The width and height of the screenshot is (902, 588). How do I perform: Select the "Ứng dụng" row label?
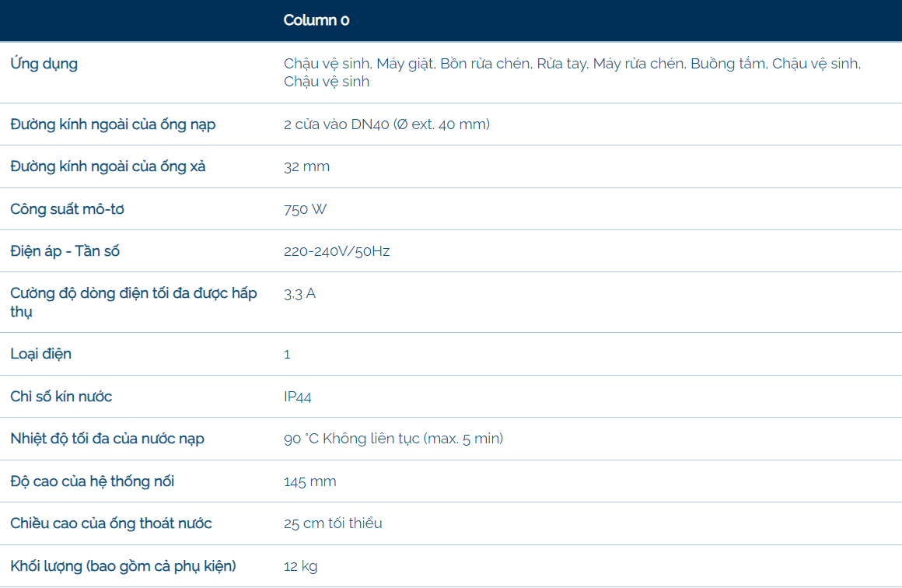[x=44, y=64]
